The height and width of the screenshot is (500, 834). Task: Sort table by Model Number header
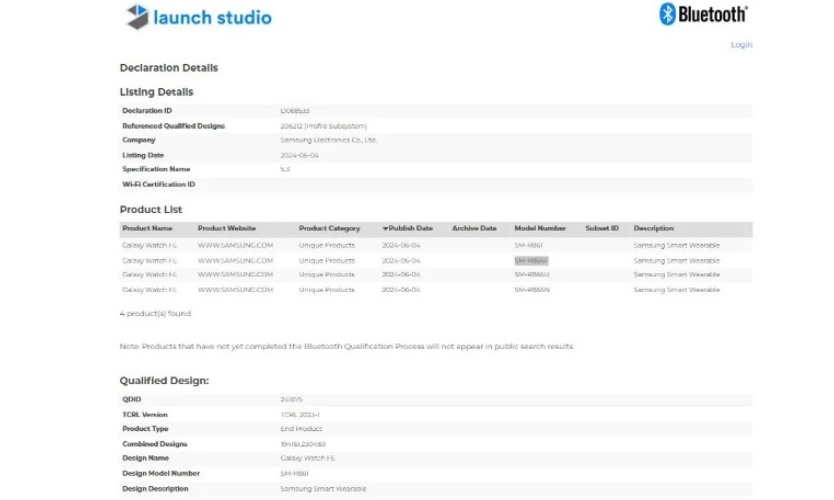540,228
